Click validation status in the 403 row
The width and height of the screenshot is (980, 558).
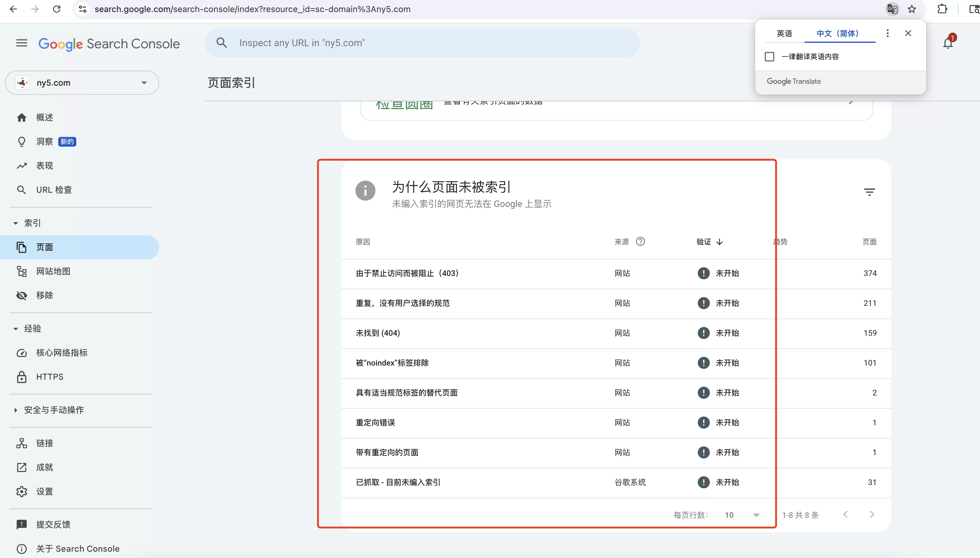click(x=718, y=273)
